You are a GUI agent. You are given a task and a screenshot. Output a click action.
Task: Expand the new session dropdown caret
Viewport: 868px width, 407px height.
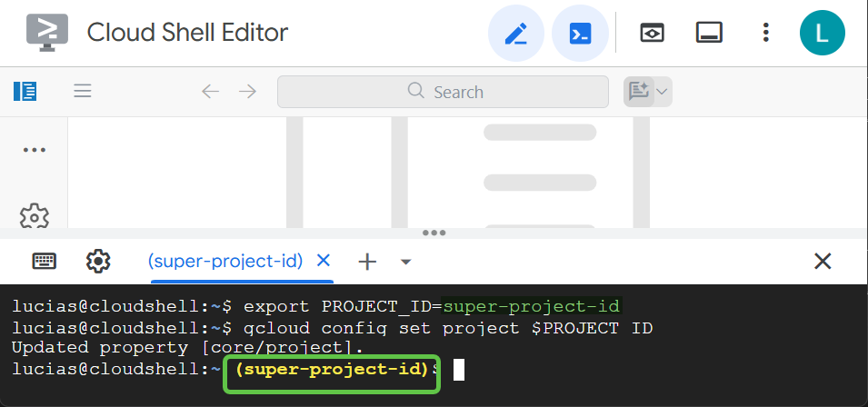pos(406,263)
